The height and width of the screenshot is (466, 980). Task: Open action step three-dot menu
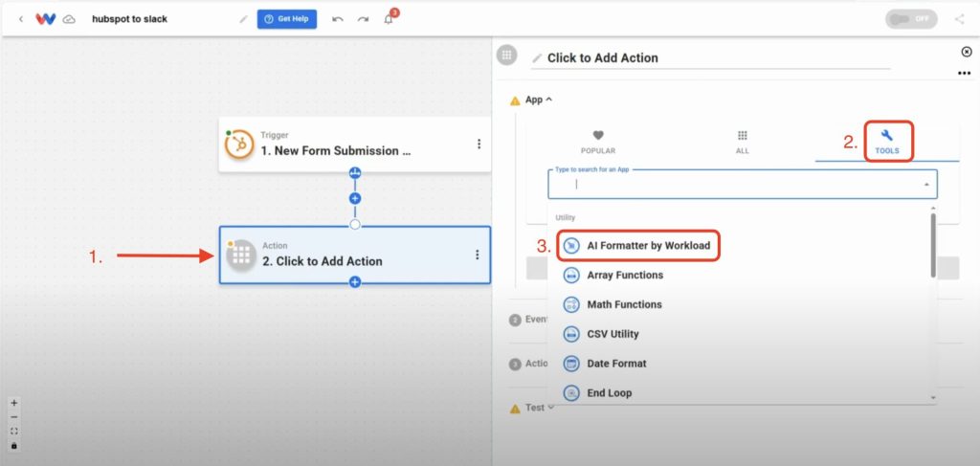click(478, 255)
